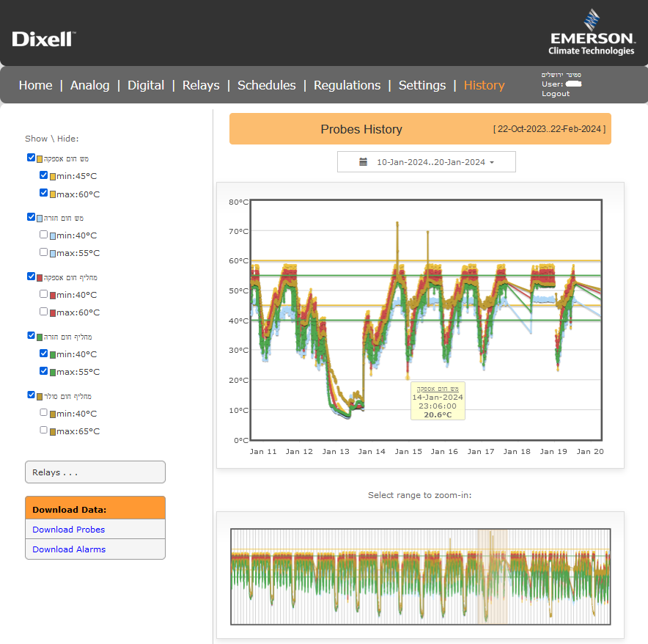Click red swatch of third probe group
The width and height of the screenshot is (648, 644).
[x=40, y=278]
